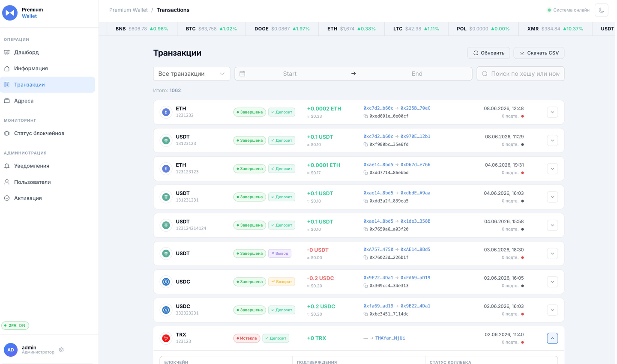617x364 pixels.
Task: Click Premium Wallet breadcrumb link
Action: pos(128,10)
